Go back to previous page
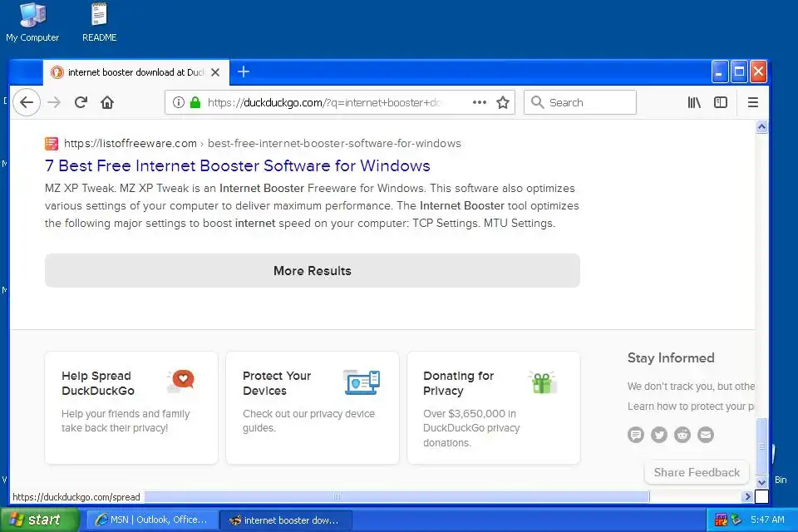Viewport: 798px width, 532px height. point(27,102)
